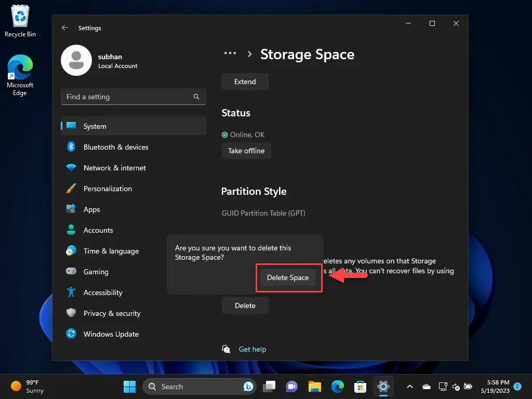The height and width of the screenshot is (399, 532).
Task: Click the breadcrumb chevron before Storage Space
Action: (250, 54)
